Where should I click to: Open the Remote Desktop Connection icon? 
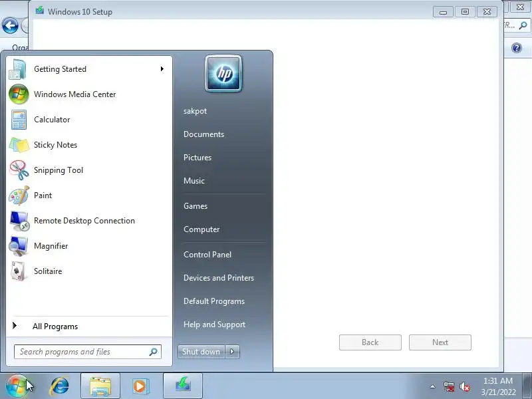coord(19,221)
